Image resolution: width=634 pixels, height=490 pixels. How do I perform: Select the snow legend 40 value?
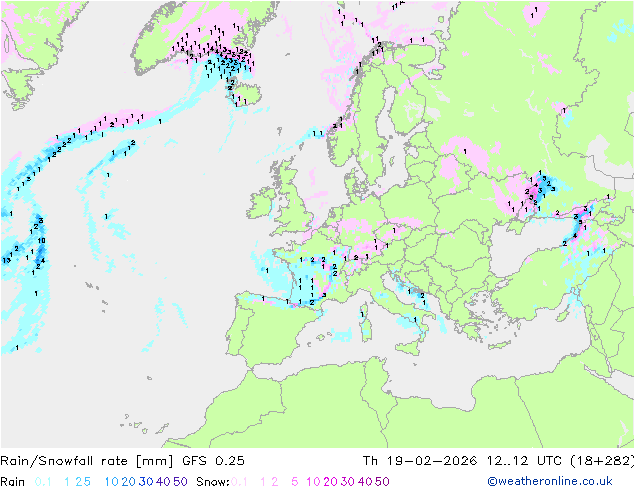(365, 482)
